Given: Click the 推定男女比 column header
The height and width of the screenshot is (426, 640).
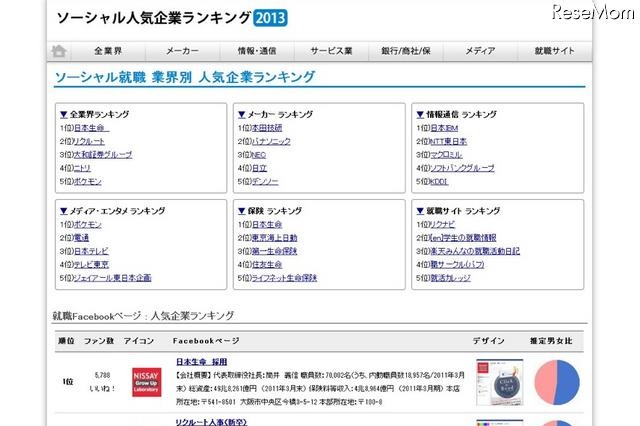Looking at the screenshot, I should click(551, 341).
